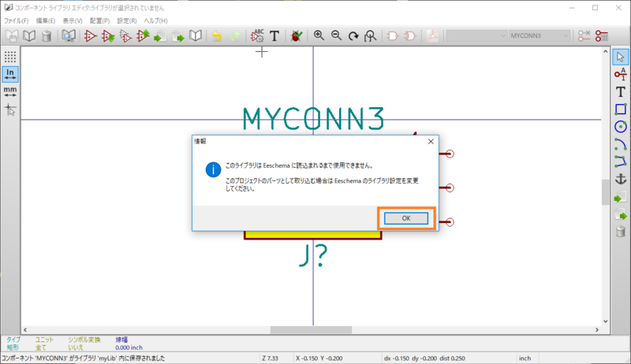
Task: Select working library book icon
Action: (x=29, y=35)
